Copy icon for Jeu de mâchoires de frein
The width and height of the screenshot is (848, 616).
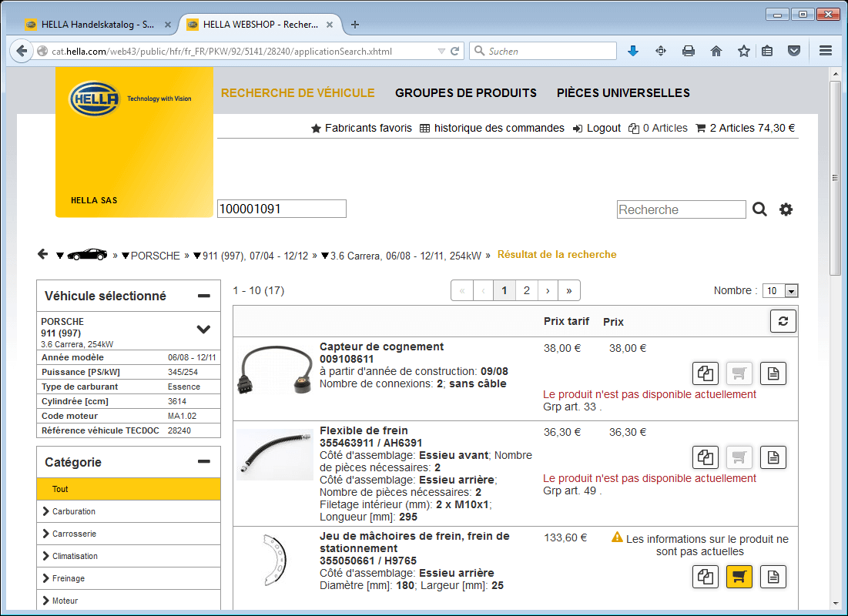706,577
